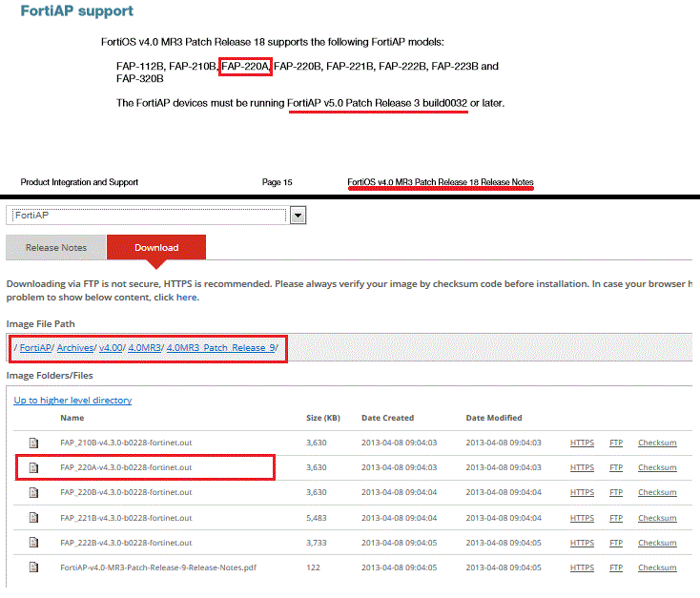View Checksum for FAP_222B firmware
Viewport: 700px width, 598px height.
(657, 543)
